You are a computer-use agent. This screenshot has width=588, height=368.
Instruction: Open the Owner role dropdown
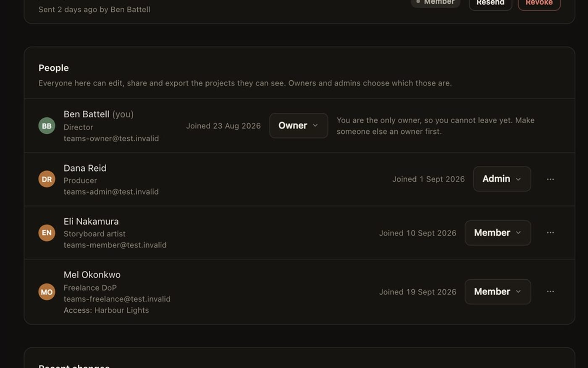coord(299,126)
